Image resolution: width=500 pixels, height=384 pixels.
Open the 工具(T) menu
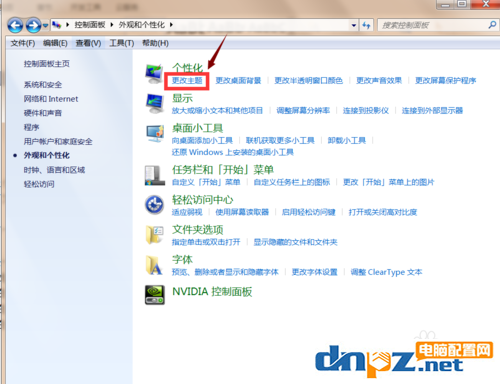(122, 43)
